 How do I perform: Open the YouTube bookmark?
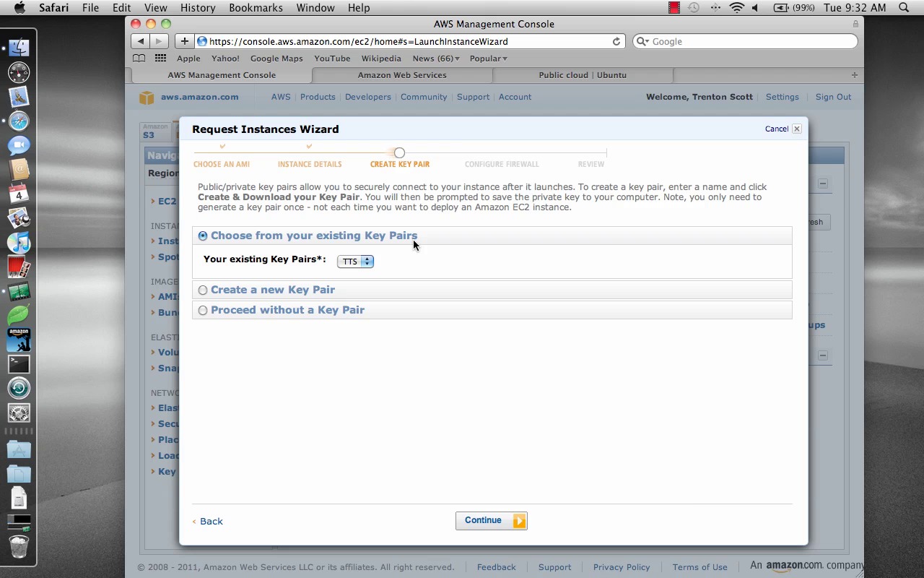point(332,59)
